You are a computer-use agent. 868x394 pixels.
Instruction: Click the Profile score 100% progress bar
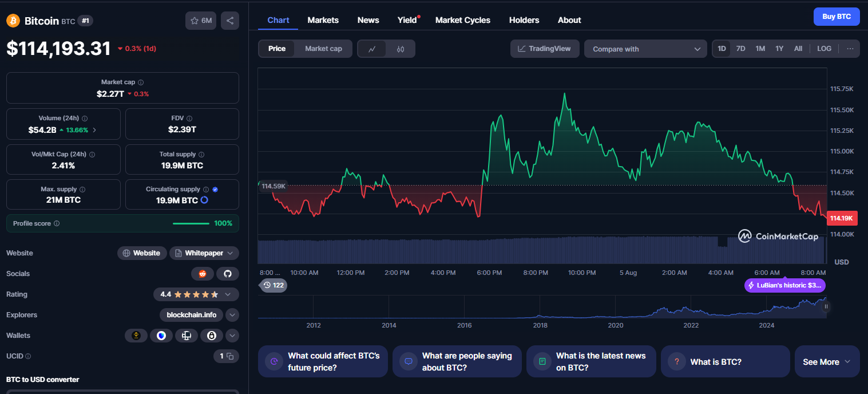191,223
